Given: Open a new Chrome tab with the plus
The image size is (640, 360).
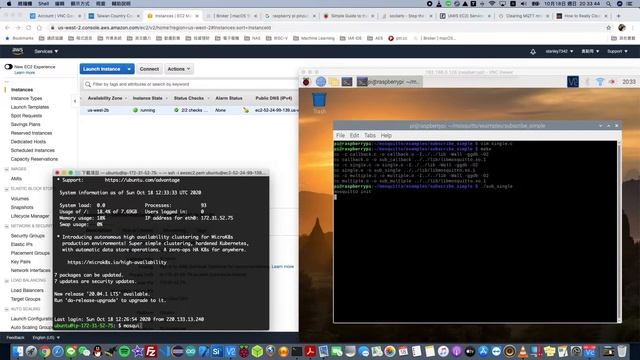Looking at the screenshot, I should point(619,16).
